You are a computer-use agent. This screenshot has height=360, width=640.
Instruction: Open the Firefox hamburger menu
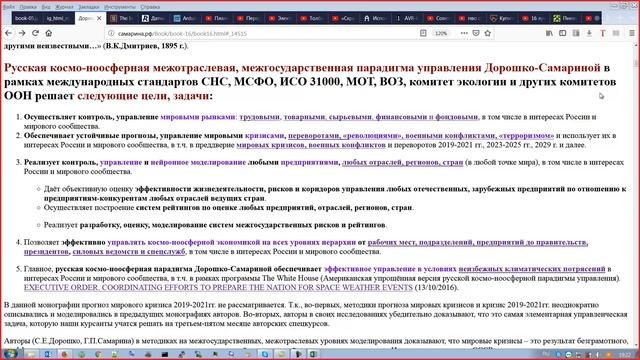pyautogui.click(x=632, y=33)
